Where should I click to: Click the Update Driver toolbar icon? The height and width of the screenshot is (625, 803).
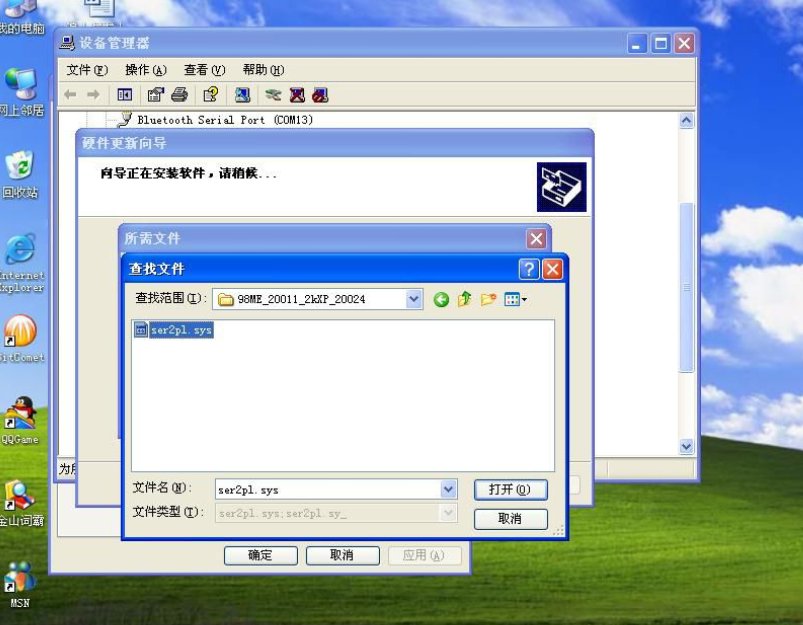(x=243, y=95)
